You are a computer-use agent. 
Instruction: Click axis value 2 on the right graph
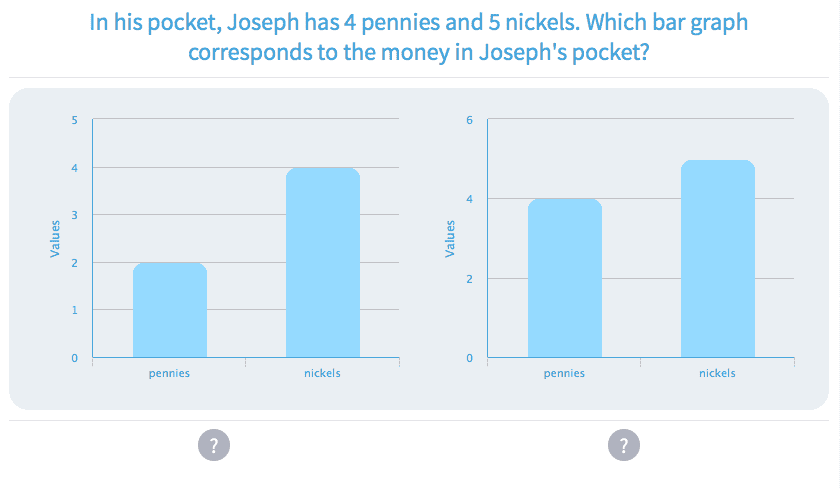click(469, 278)
